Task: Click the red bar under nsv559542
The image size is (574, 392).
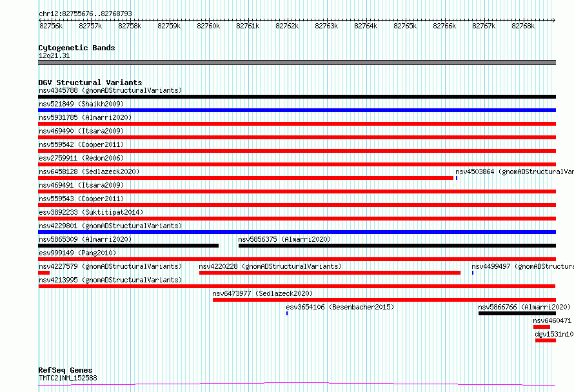Action: click(x=297, y=151)
